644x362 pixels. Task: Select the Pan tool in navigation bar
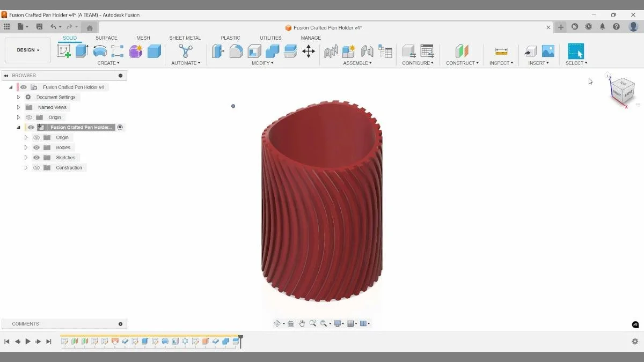point(302,323)
